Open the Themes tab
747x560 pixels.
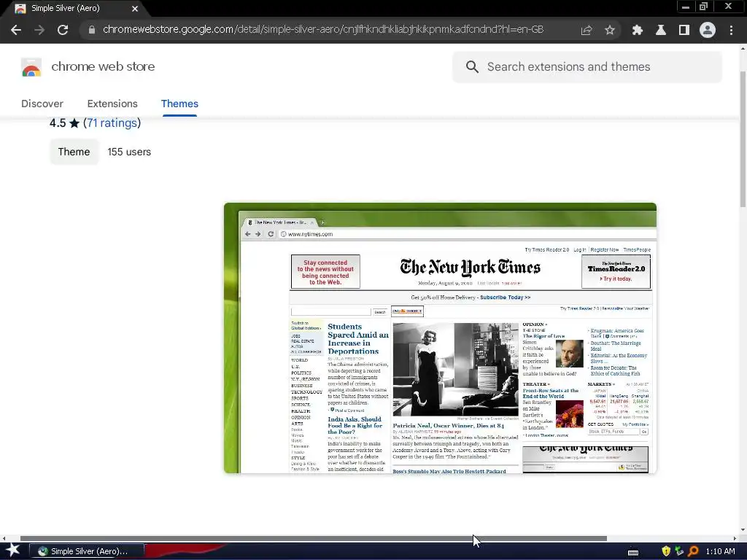pos(179,104)
